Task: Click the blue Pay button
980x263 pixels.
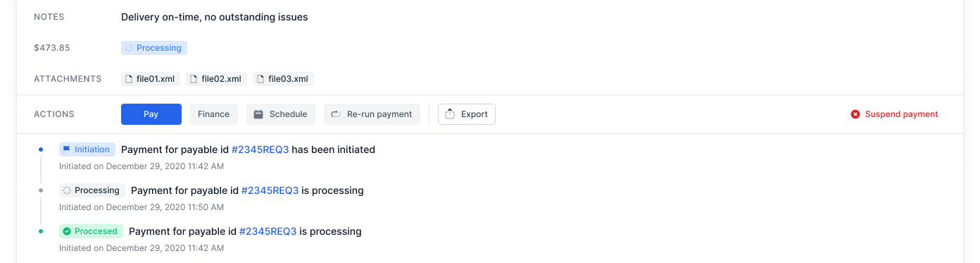Action: coord(151,114)
